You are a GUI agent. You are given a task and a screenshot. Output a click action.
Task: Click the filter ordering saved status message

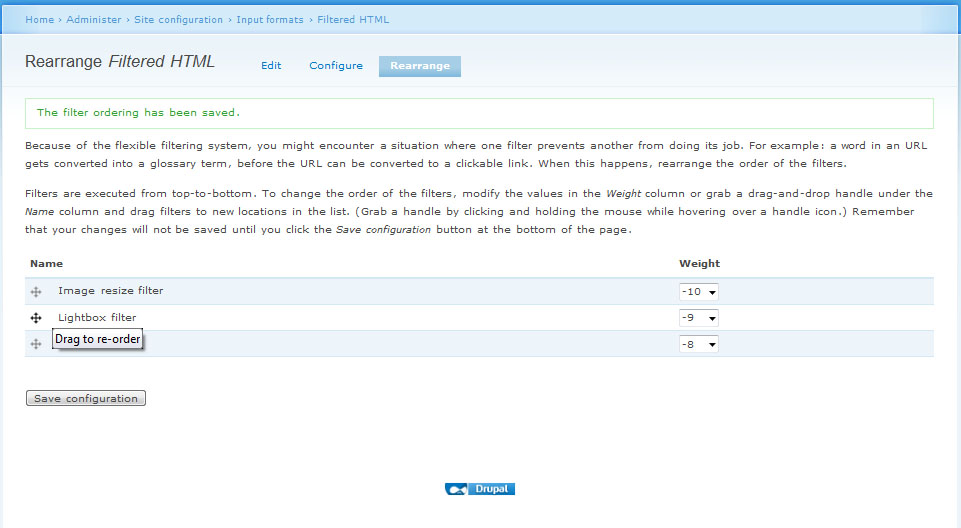coord(138,113)
